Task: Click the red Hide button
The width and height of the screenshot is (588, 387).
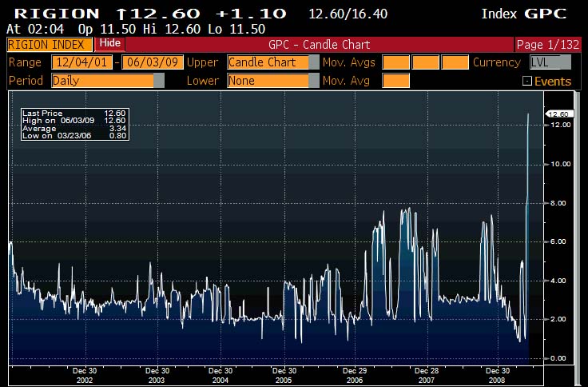Action: [110, 43]
